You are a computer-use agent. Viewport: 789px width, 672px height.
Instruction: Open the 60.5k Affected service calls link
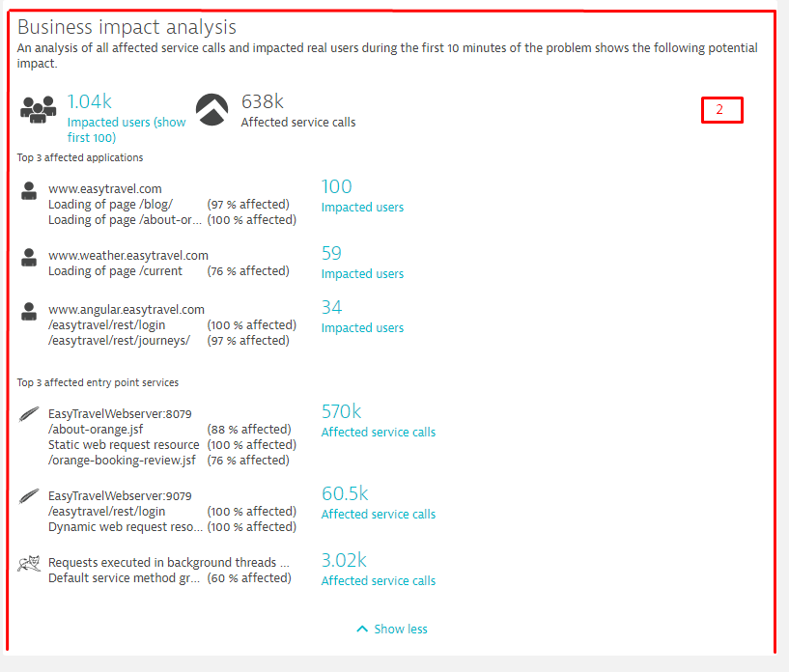pos(378,514)
